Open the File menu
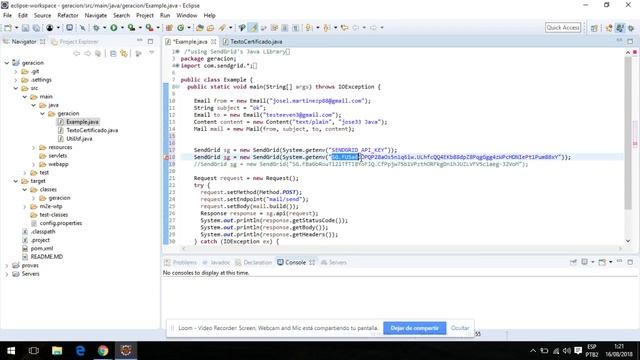Viewport: 640px width, 360px height. click(7, 16)
